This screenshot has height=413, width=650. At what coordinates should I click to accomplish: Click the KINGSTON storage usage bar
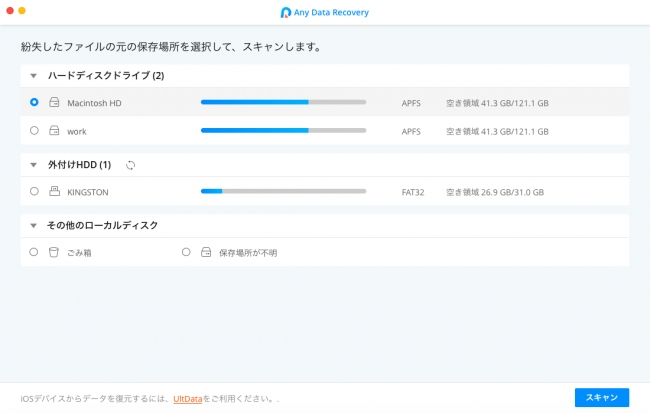pyautogui.click(x=283, y=191)
